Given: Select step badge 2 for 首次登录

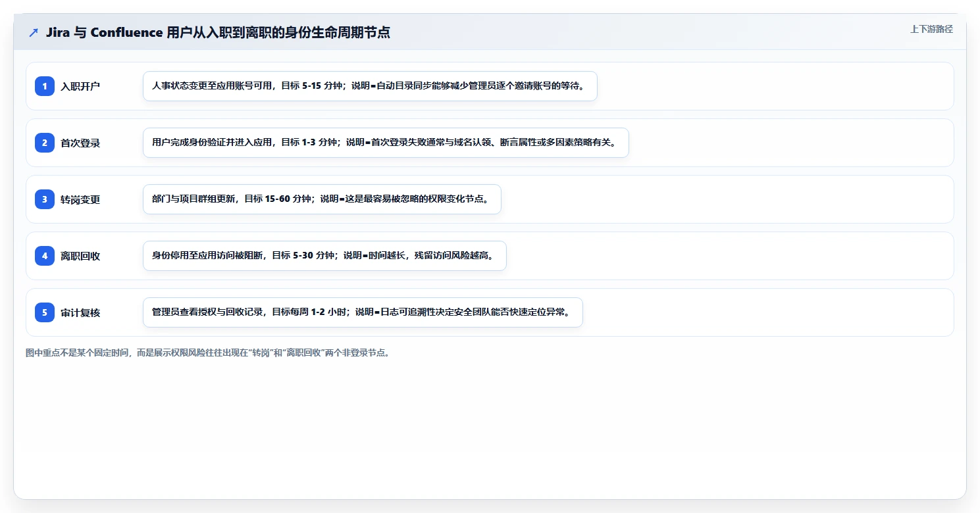Looking at the screenshot, I should click(45, 143).
